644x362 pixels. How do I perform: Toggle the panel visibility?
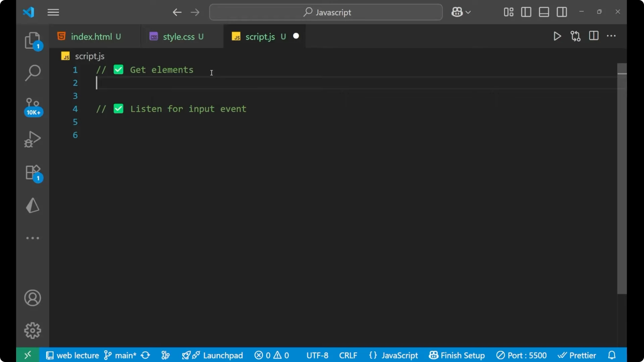coord(544,12)
